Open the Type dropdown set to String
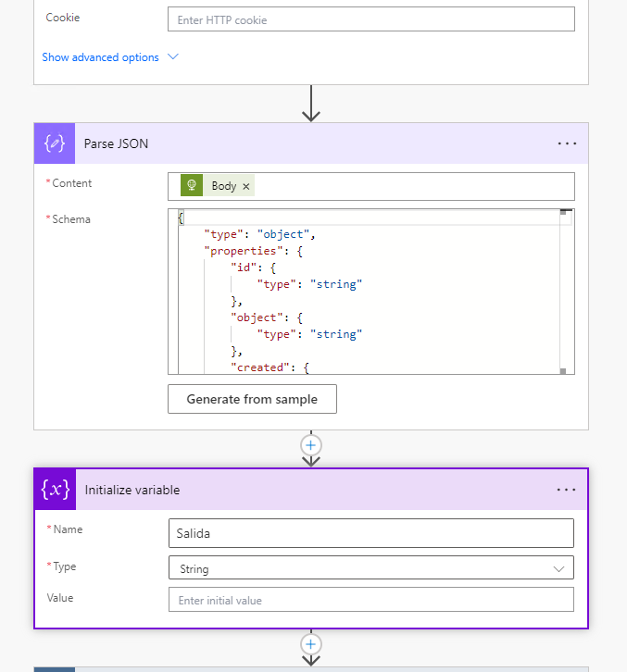 (370, 568)
